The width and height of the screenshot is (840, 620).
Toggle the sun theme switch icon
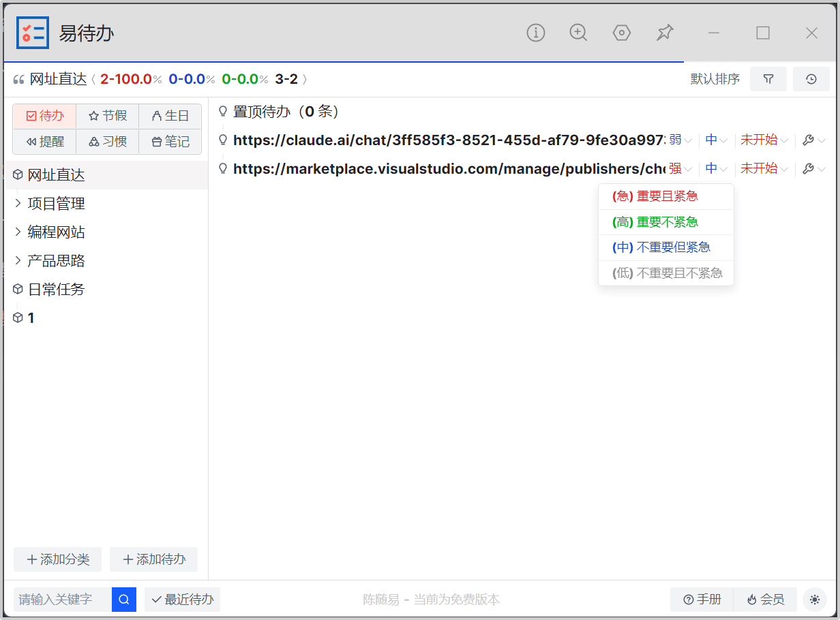point(814,600)
